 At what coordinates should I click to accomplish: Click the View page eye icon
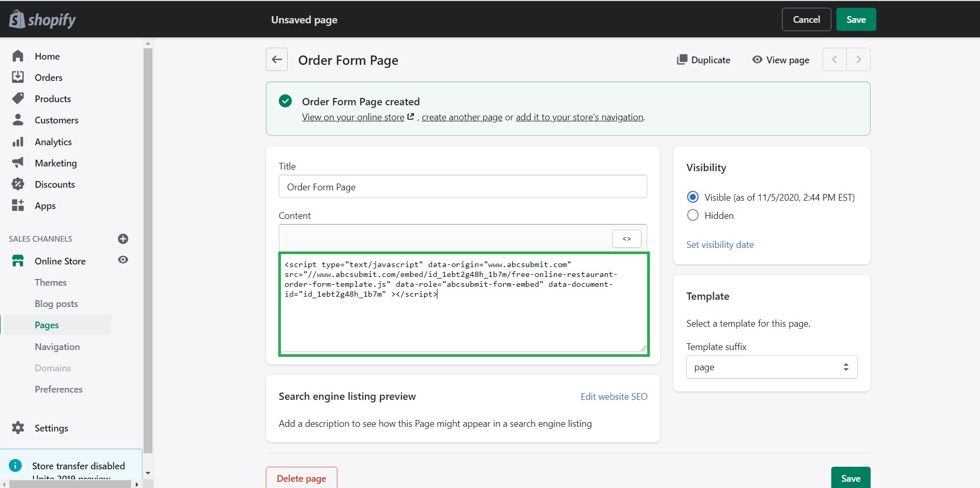click(757, 60)
